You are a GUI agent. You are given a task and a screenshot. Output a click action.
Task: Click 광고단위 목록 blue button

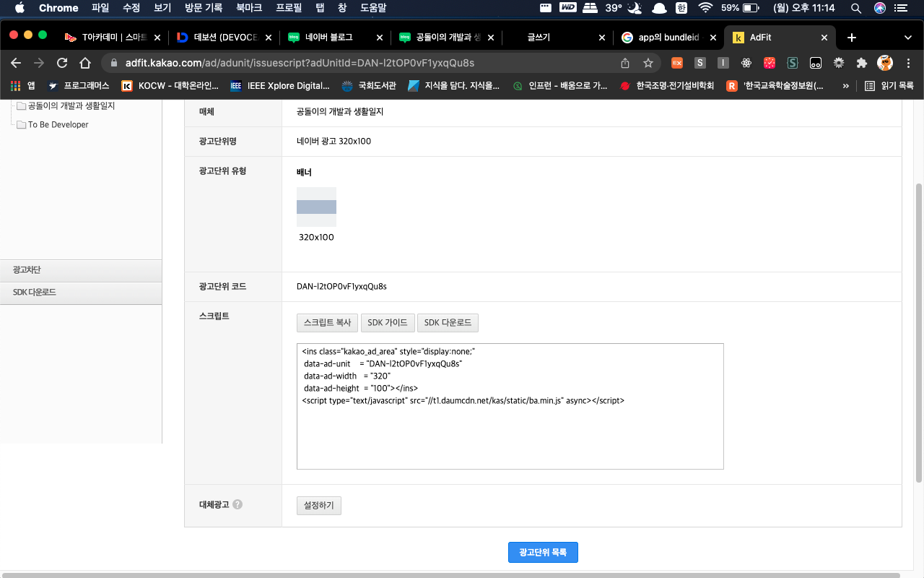[x=543, y=552]
